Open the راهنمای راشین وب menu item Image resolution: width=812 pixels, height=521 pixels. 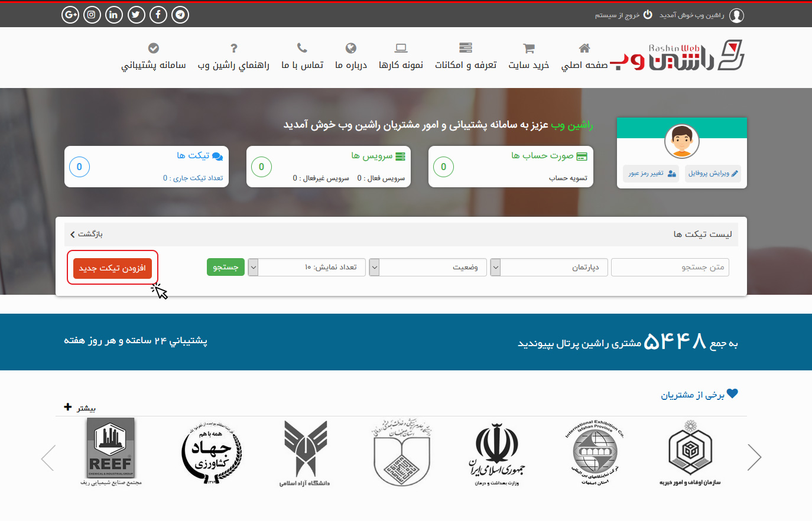click(233, 65)
